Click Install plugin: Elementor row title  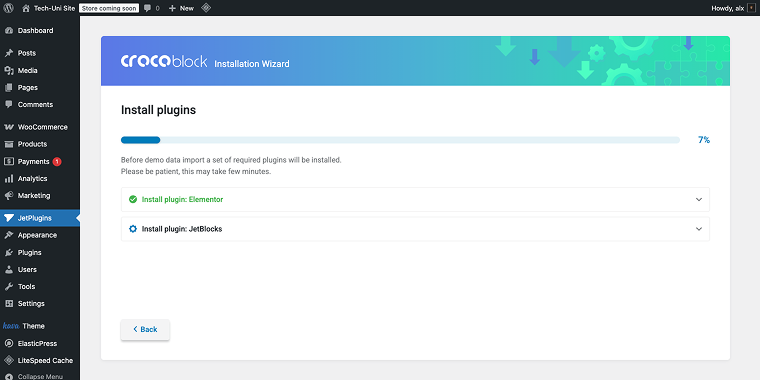(x=182, y=199)
